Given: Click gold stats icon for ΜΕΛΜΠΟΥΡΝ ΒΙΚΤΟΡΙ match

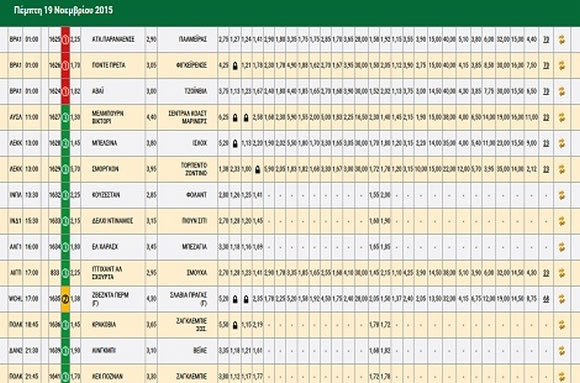Looking at the screenshot, I should pyautogui.click(x=562, y=117).
